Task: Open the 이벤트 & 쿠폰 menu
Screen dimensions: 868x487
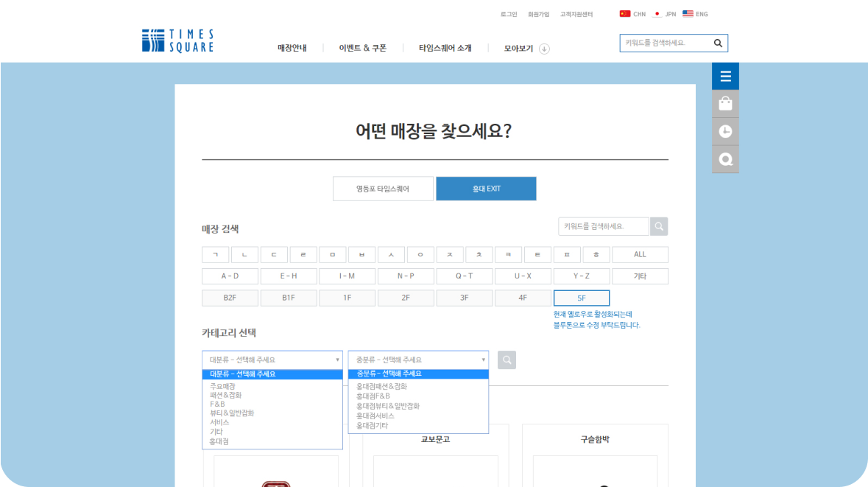Action: click(x=362, y=49)
